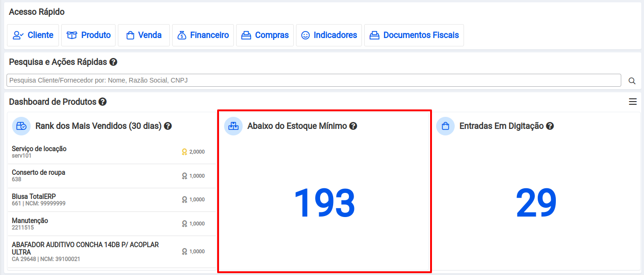Open the Compras quick access button

click(265, 35)
